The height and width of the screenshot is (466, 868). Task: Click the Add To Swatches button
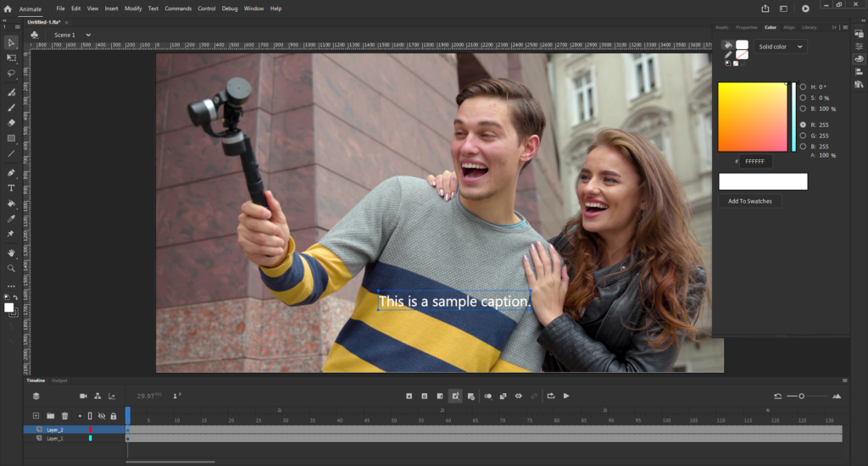click(x=750, y=202)
